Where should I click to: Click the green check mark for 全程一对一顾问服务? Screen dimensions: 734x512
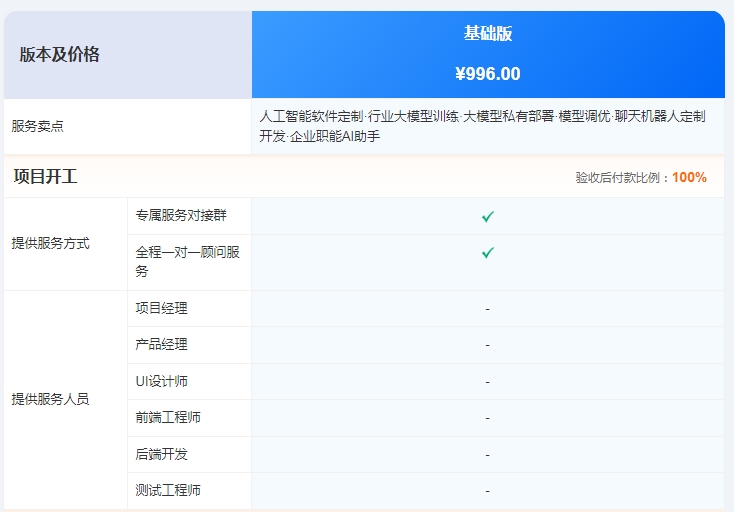488,253
